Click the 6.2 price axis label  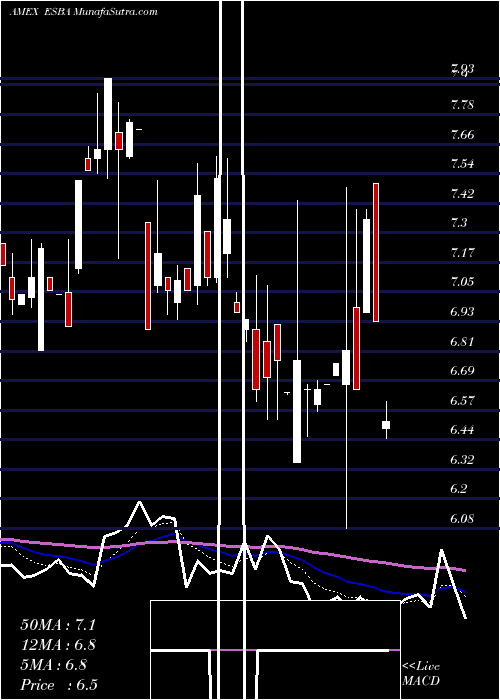[459, 489]
